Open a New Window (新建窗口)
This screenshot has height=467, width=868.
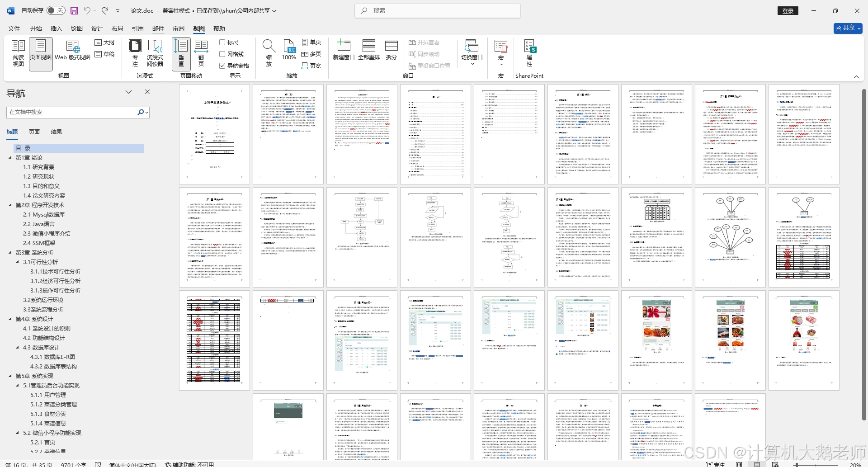pos(344,51)
